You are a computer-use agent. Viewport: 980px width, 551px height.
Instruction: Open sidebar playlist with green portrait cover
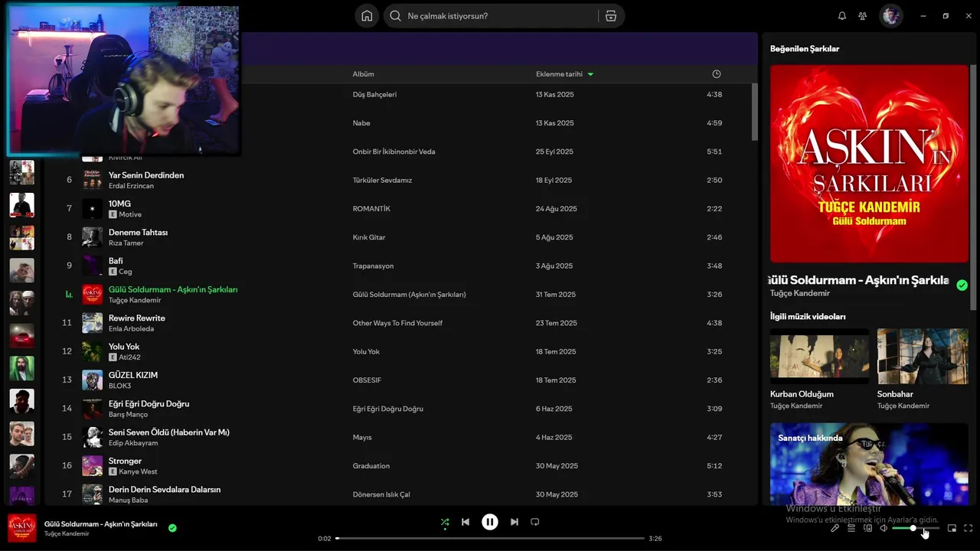21,368
